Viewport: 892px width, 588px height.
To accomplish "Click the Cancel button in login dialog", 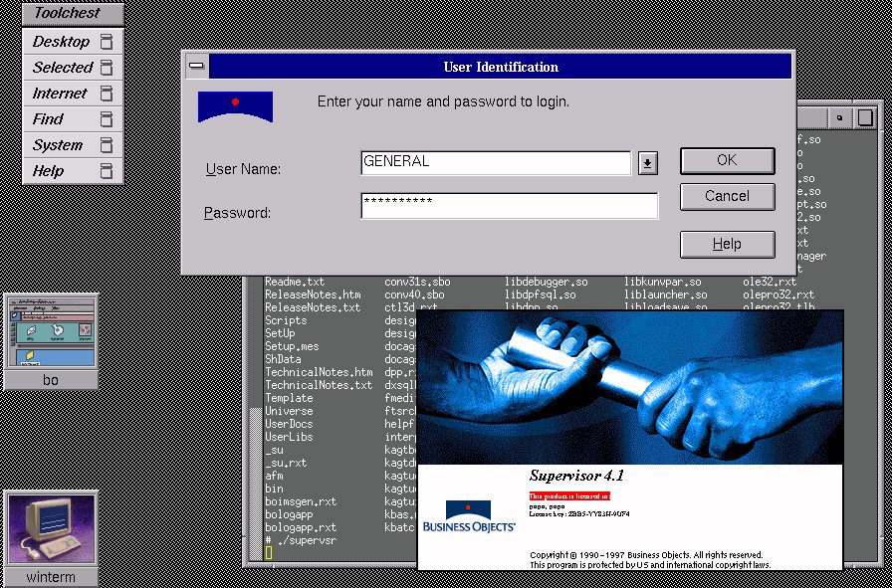I will 727,196.
